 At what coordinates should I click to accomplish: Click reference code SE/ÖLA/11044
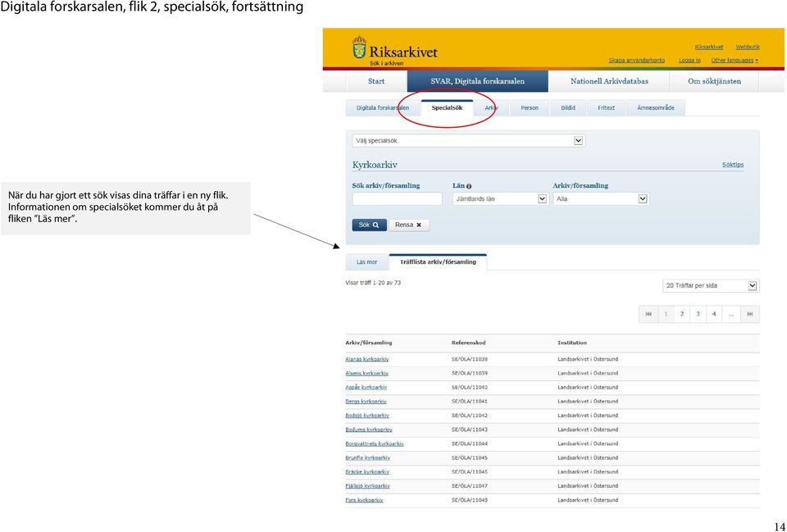click(x=469, y=443)
